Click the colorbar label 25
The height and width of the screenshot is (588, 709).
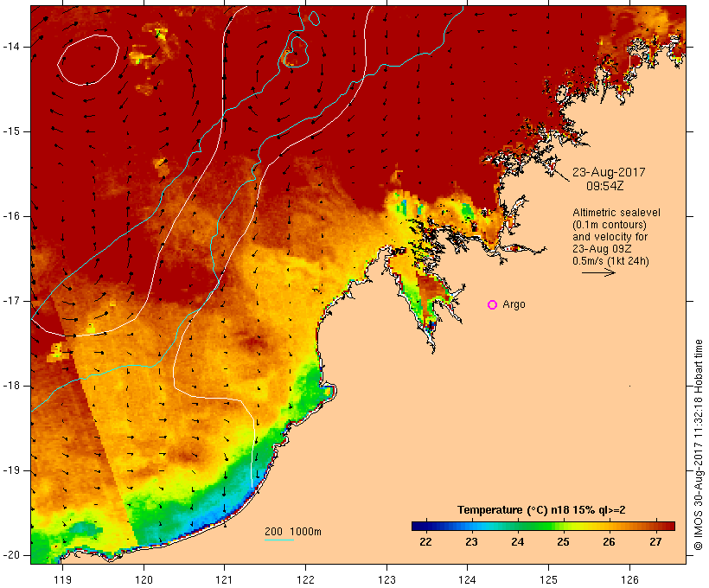click(563, 542)
